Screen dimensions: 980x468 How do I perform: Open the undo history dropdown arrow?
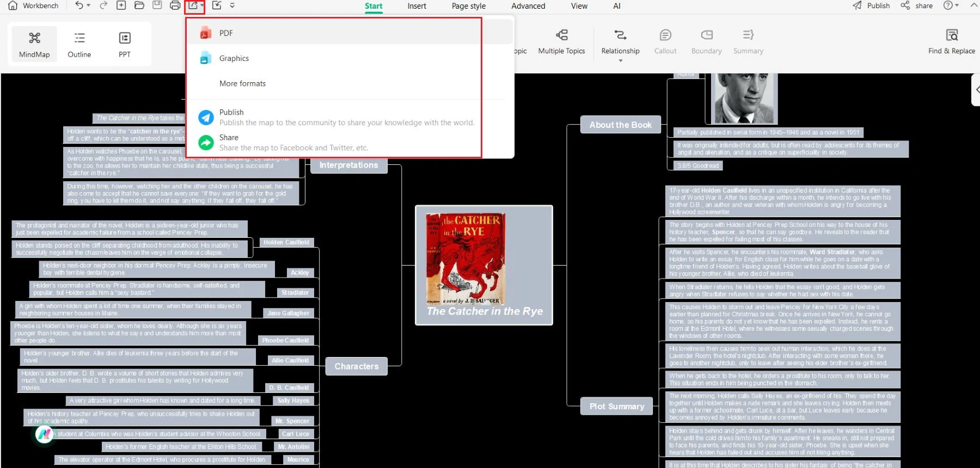click(x=88, y=5)
